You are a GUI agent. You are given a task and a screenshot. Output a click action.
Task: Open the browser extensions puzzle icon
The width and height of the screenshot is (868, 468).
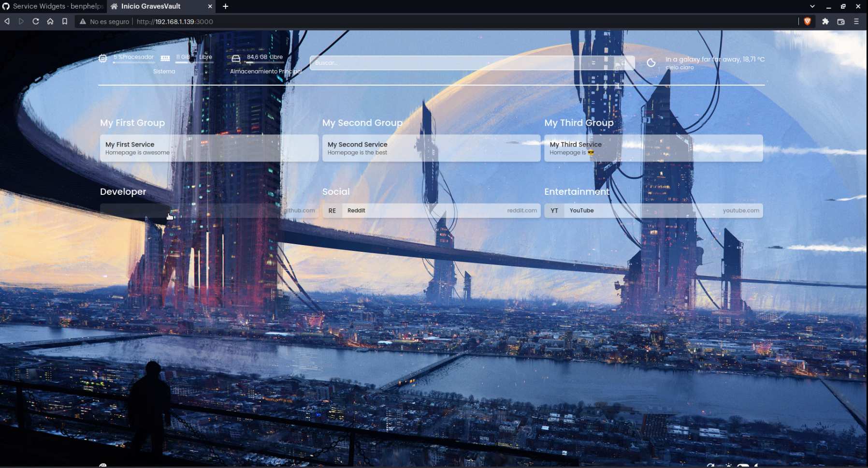[825, 21]
